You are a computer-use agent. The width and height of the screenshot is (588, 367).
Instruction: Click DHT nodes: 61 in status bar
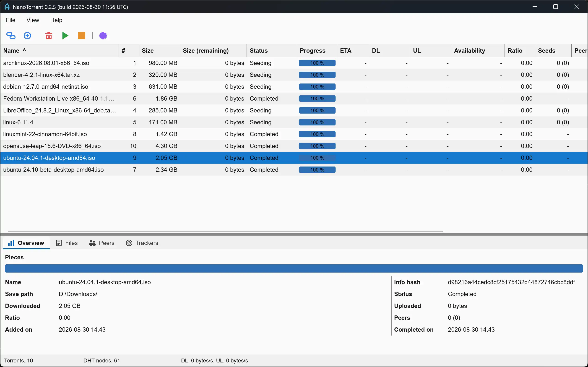[x=102, y=361]
